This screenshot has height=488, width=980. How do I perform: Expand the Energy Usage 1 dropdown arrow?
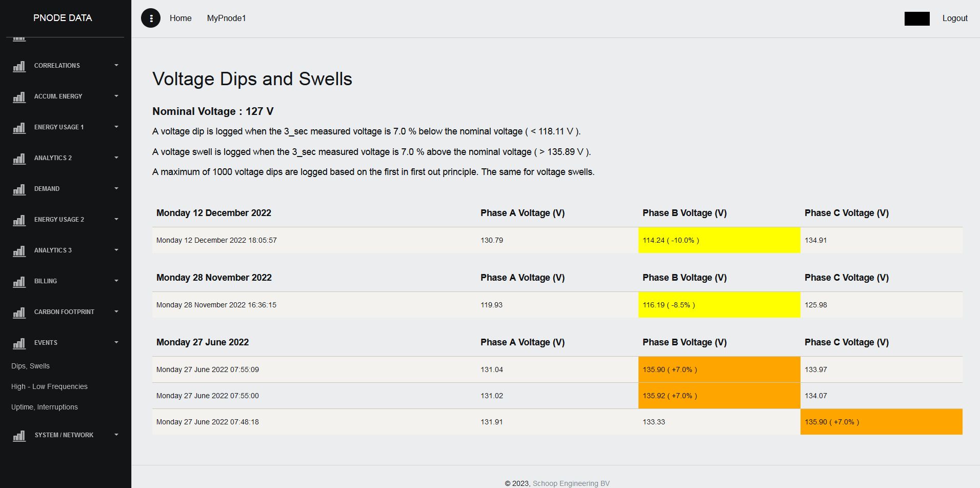pos(116,127)
